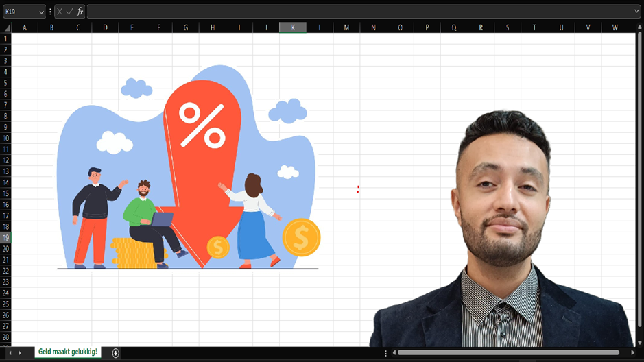Select column K header
Screen dimensions: 644x362
pyautogui.click(x=293, y=27)
